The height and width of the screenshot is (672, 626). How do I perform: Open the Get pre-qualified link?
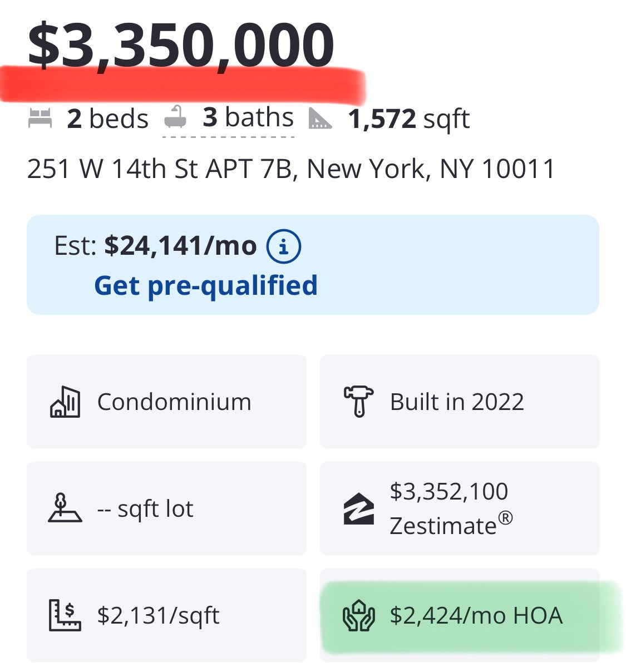206,285
